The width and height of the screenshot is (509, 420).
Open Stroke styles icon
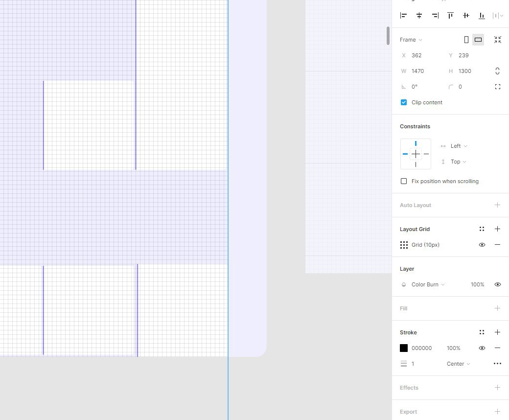(482, 332)
